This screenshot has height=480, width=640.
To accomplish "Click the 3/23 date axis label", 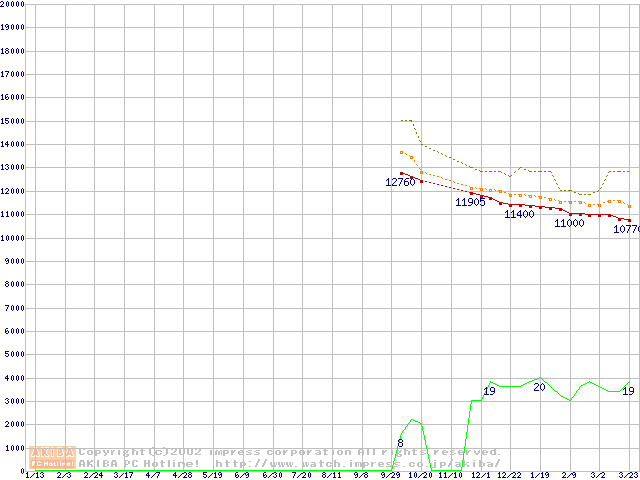I will click(x=628, y=476).
